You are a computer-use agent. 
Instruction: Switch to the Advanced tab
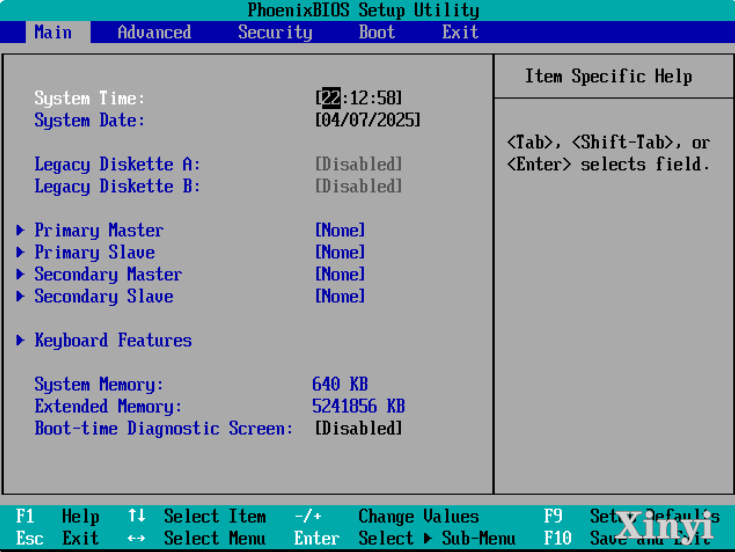point(154,32)
